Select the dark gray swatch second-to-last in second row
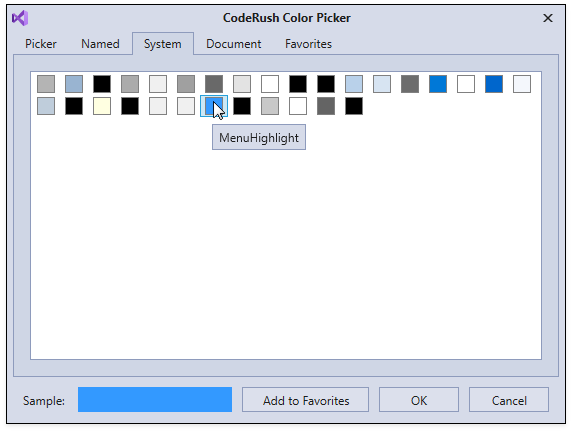This screenshot has width=572, height=432. pos(326,106)
